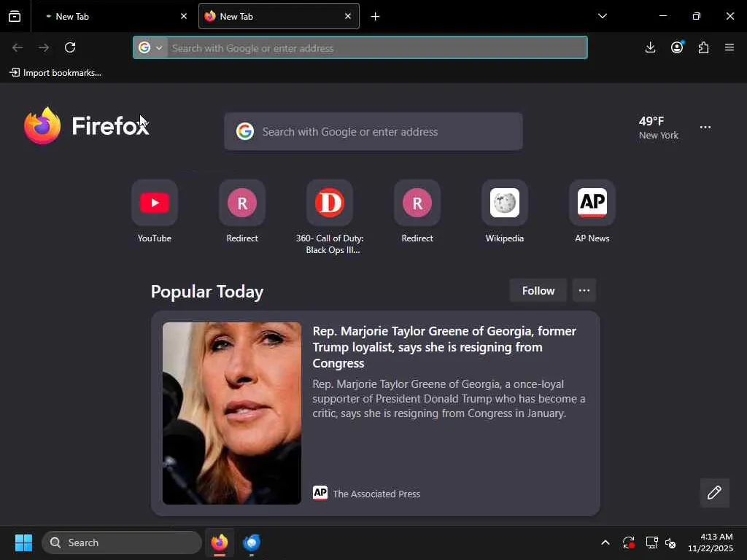Expand the list all tabs dropdown

tap(603, 16)
